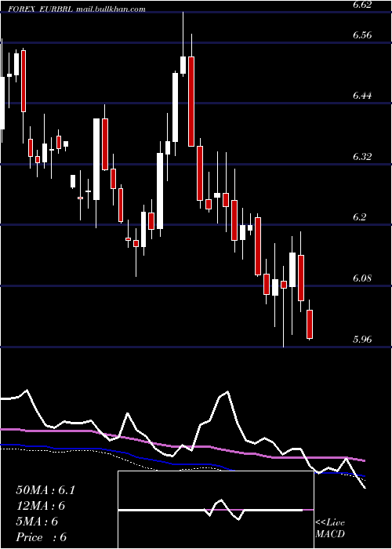Click the mail.bullkhan.com watermark text
Viewport: 392px width, 549px height.
click(x=111, y=9)
